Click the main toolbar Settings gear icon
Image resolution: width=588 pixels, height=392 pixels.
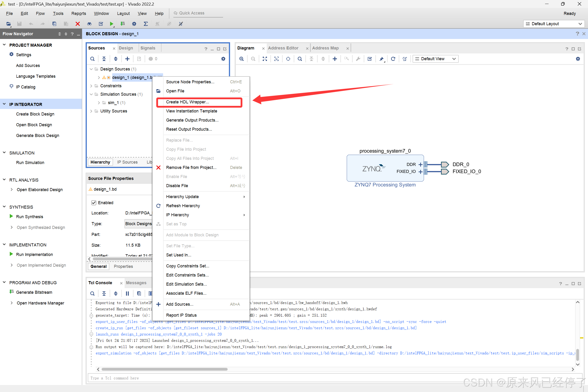coord(134,24)
